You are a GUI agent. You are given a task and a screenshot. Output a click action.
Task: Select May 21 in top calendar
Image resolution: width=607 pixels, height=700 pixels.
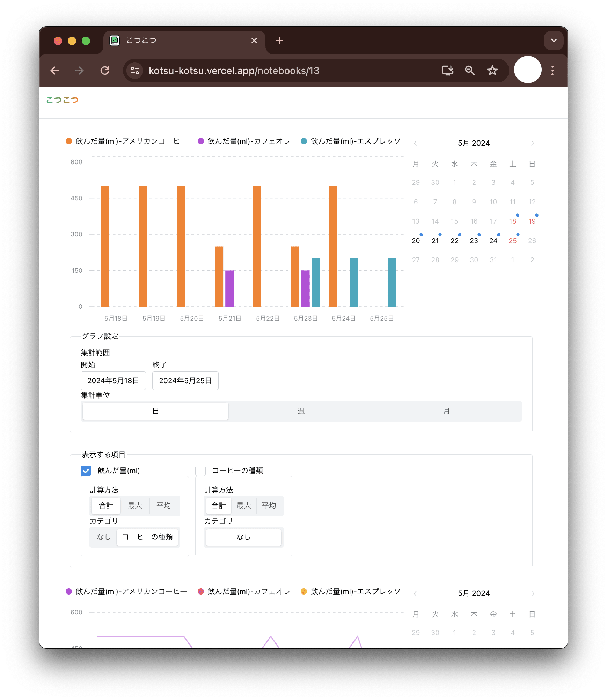435,241
